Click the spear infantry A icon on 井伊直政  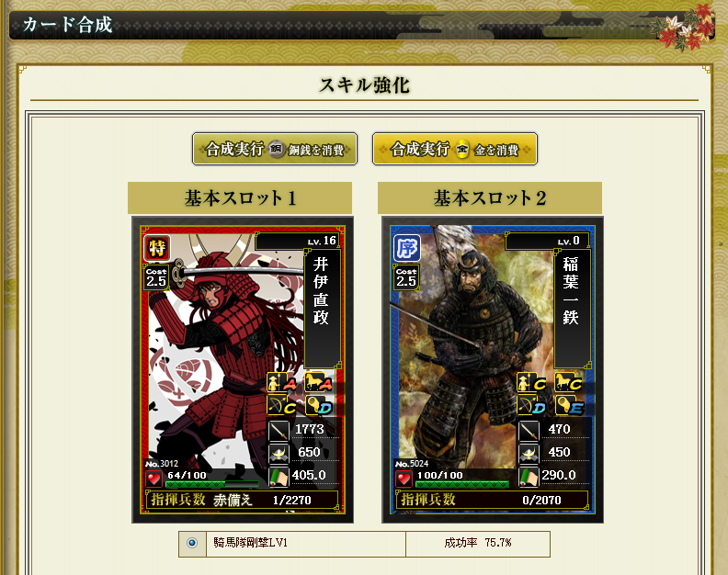pos(281,382)
